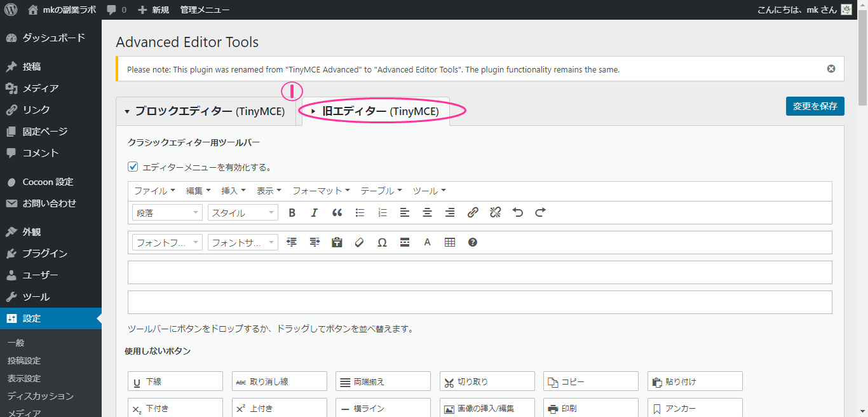This screenshot has height=417, width=868.
Task: Click the undo arrow icon
Action: 518,213
